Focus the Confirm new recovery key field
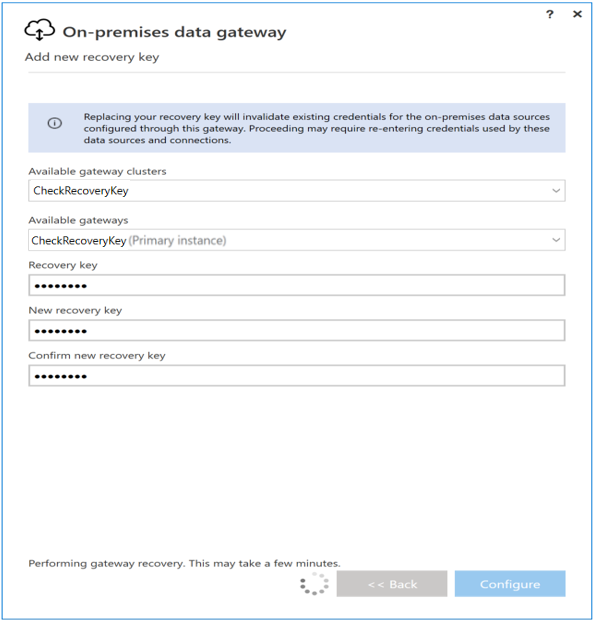 pyautogui.click(x=296, y=376)
